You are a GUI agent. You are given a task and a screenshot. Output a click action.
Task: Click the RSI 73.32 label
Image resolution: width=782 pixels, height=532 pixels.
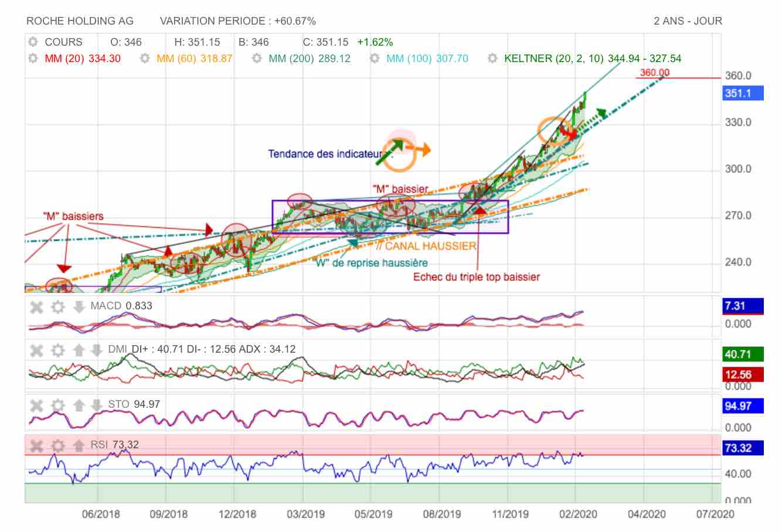coord(115,445)
